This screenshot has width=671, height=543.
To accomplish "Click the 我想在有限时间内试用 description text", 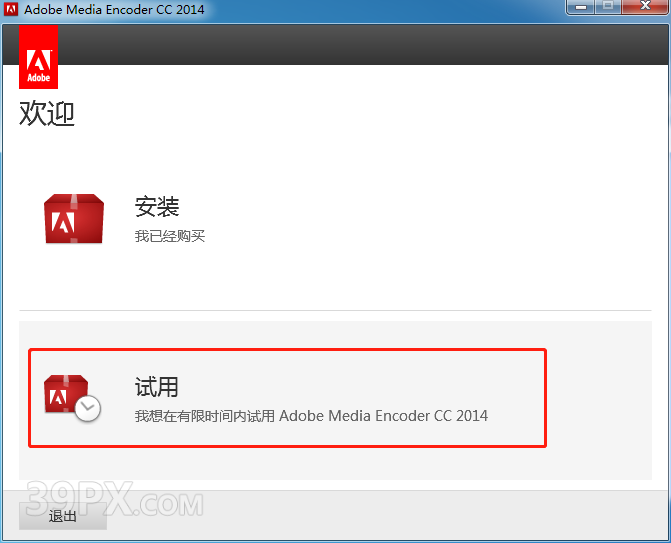I will point(311,415).
